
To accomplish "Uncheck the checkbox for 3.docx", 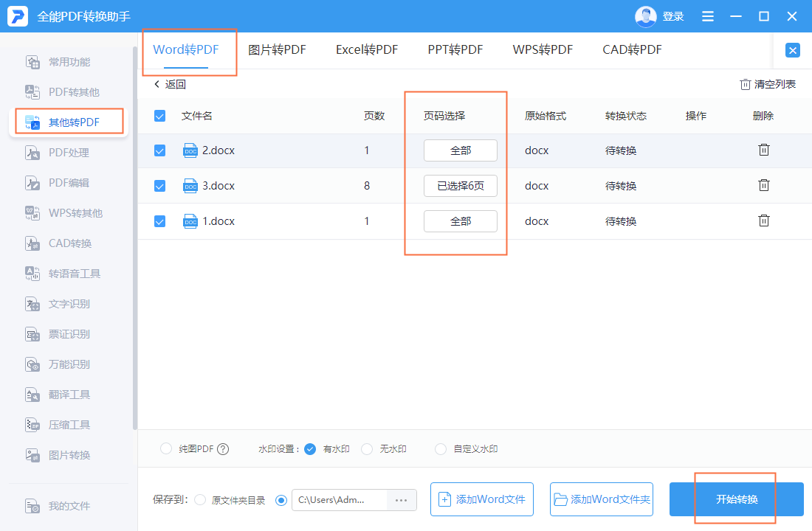I will coord(159,186).
